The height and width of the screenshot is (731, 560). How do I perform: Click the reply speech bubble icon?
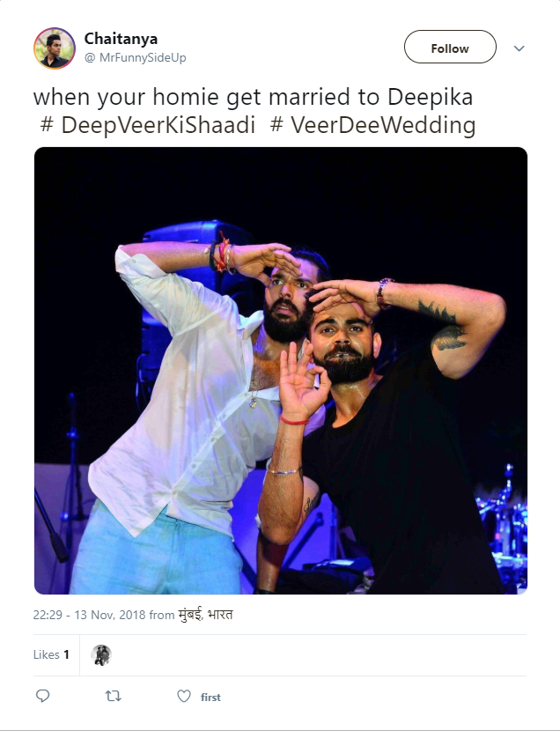click(43, 696)
